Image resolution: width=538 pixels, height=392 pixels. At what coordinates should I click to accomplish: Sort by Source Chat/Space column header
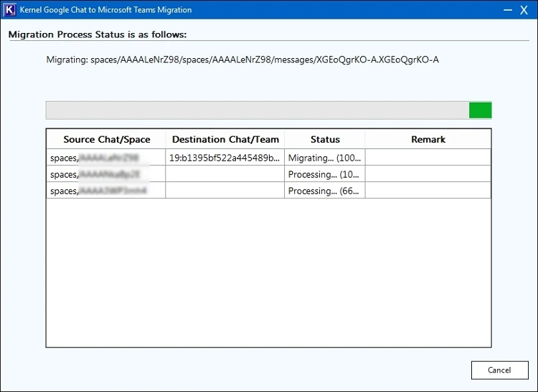(106, 140)
